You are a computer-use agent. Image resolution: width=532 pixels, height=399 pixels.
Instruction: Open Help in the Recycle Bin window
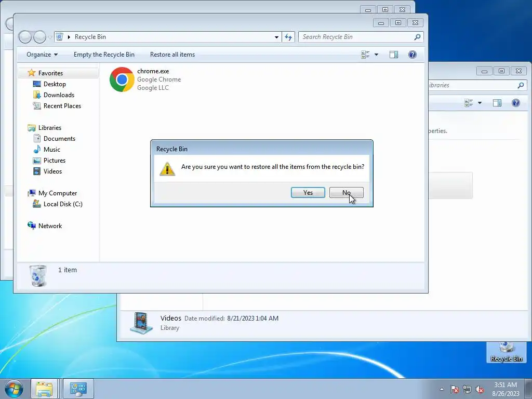coord(412,55)
